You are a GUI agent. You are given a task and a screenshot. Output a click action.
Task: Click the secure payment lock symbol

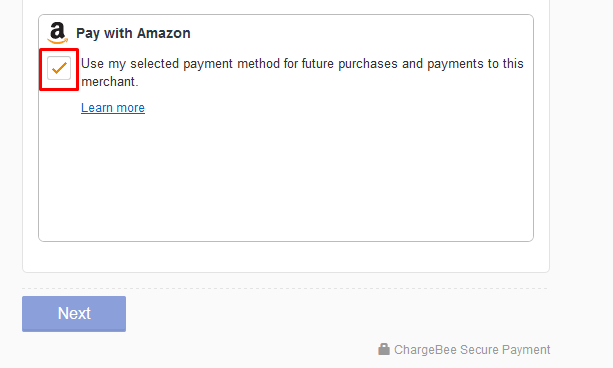(x=384, y=349)
